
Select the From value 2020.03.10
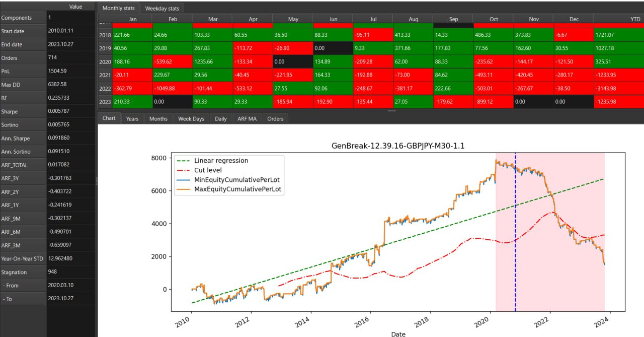click(71, 285)
